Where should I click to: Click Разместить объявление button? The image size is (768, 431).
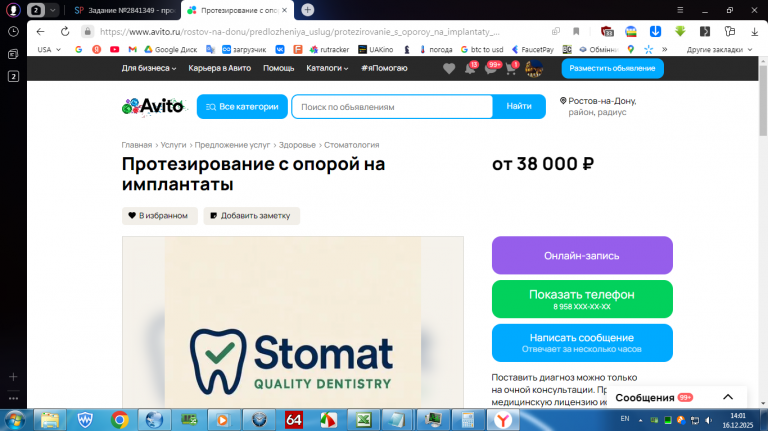pos(612,68)
